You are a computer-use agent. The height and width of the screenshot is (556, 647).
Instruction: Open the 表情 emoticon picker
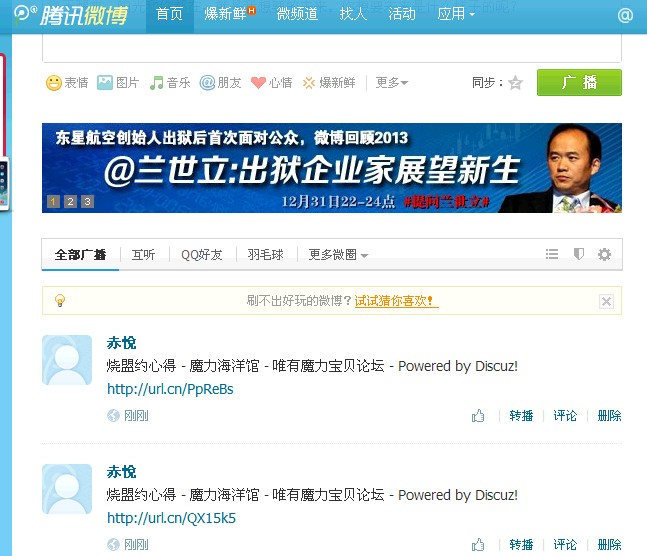pyautogui.click(x=67, y=83)
